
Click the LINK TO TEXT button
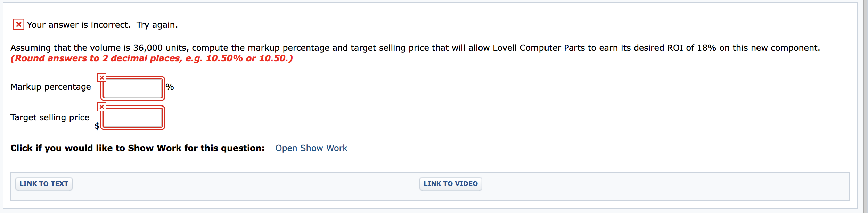coord(44,184)
